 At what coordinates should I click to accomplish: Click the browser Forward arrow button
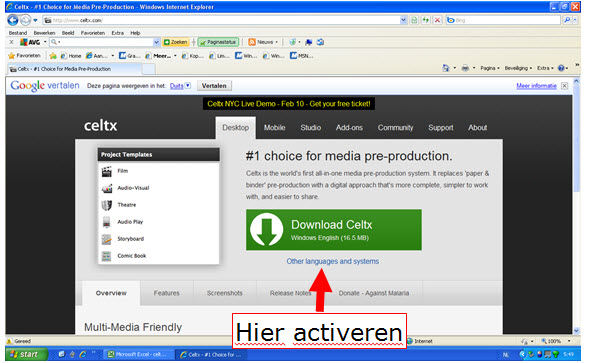point(25,20)
